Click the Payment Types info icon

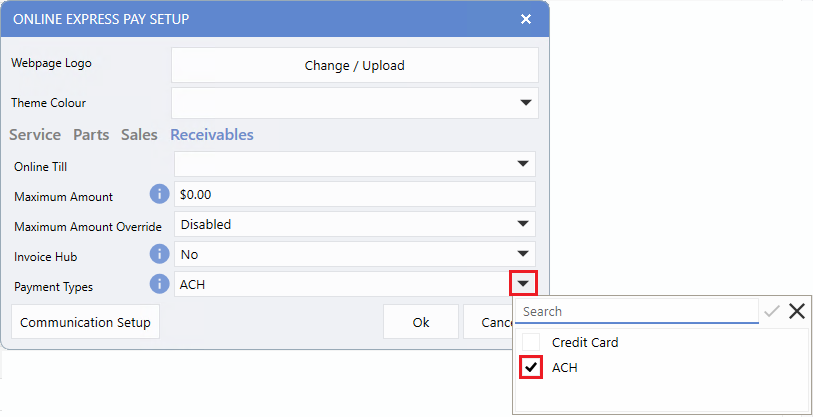coord(158,284)
